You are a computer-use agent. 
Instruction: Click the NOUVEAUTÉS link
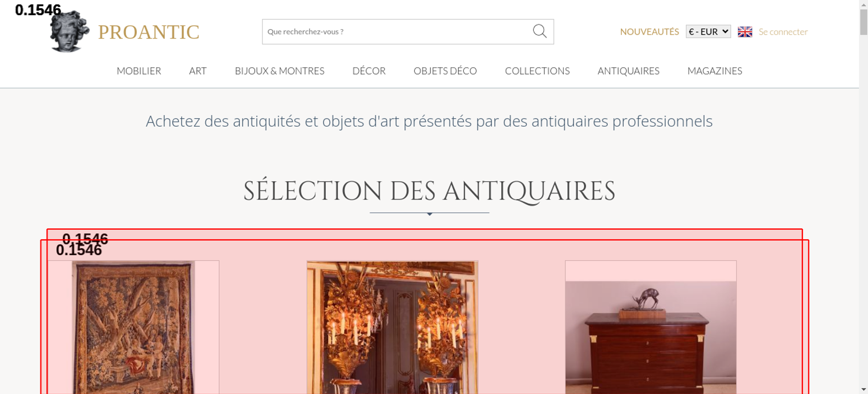649,32
